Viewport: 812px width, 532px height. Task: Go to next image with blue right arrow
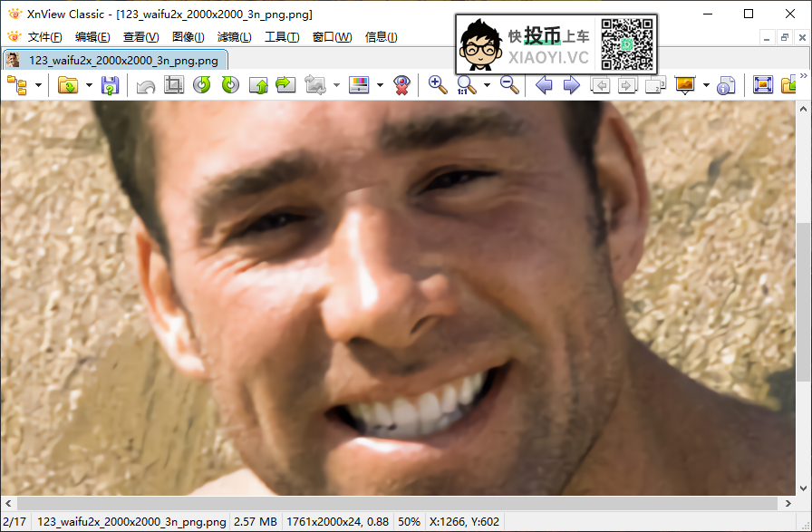(x=572, y=85)
